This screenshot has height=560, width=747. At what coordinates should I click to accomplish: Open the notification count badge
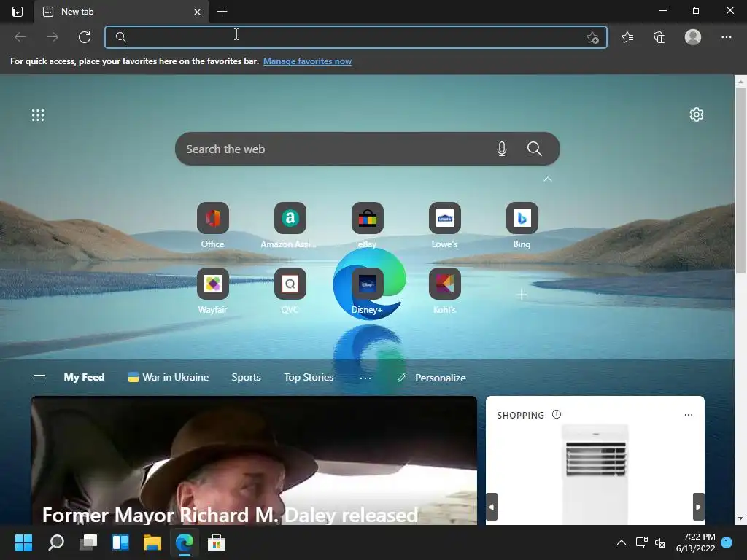[x=727, y=542]
